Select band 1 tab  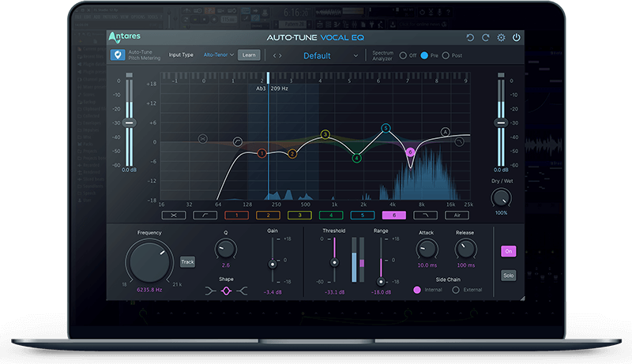coord(236,216)
